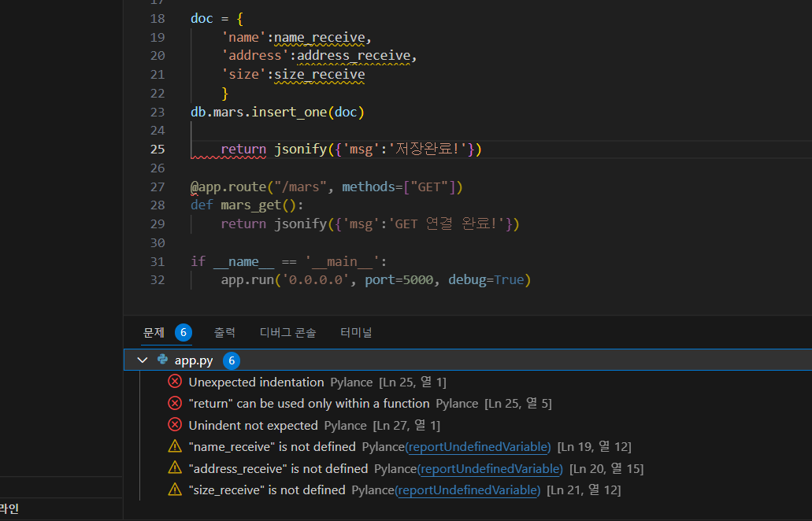Click 'name_receive' in the editor code

click(320, 37)
